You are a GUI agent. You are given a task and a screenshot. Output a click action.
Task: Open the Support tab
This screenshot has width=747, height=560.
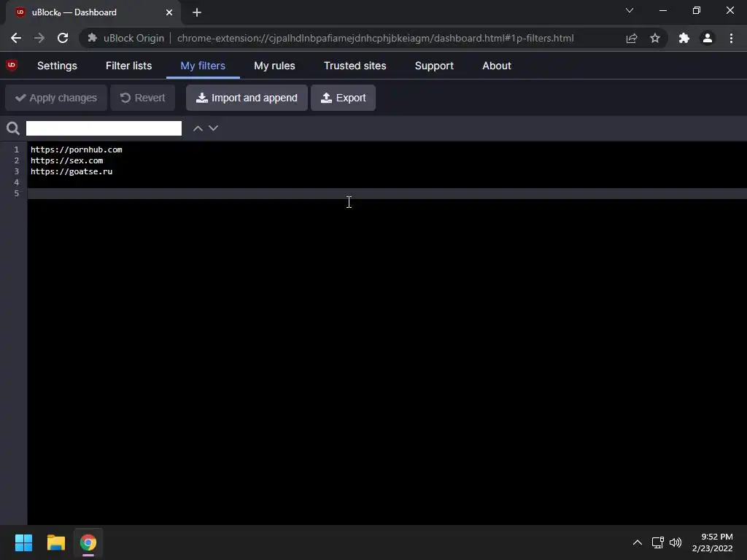pyautogui.click(x=434, y=66)
